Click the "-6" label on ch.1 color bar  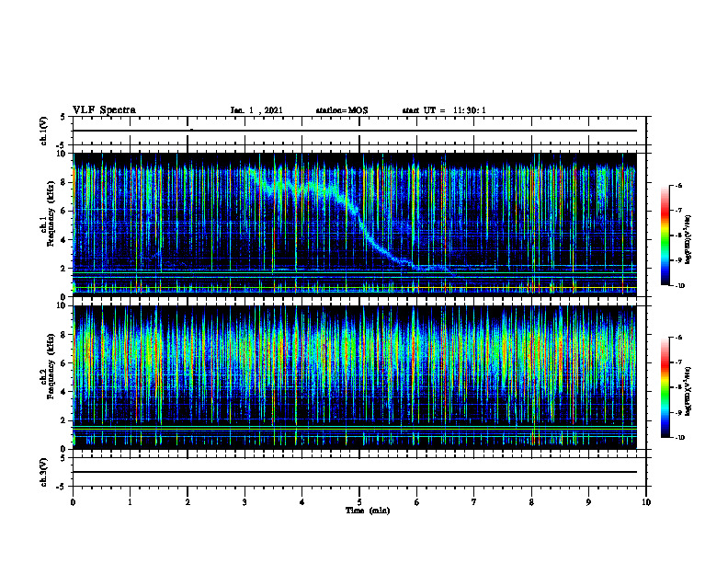point(678,185)
